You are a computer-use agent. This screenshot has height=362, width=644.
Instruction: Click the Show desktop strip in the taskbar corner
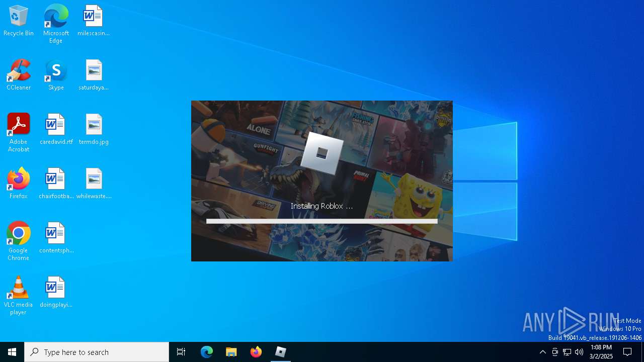pos(642,352)
